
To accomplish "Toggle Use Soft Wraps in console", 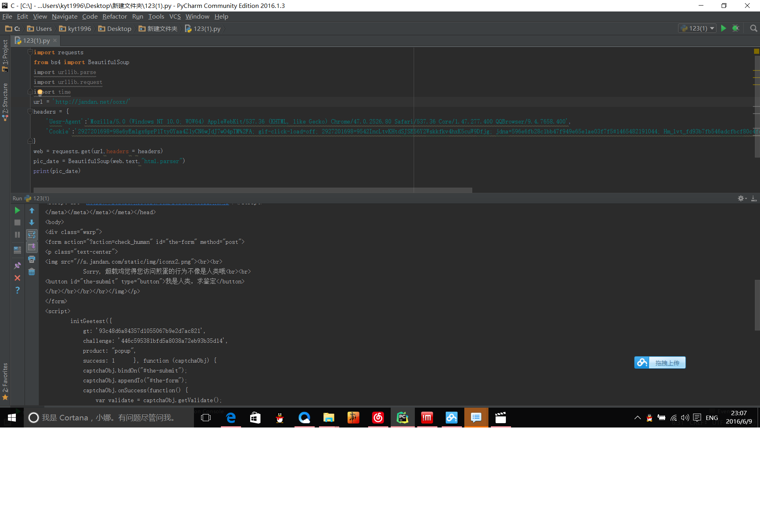I will click(32, 235).
